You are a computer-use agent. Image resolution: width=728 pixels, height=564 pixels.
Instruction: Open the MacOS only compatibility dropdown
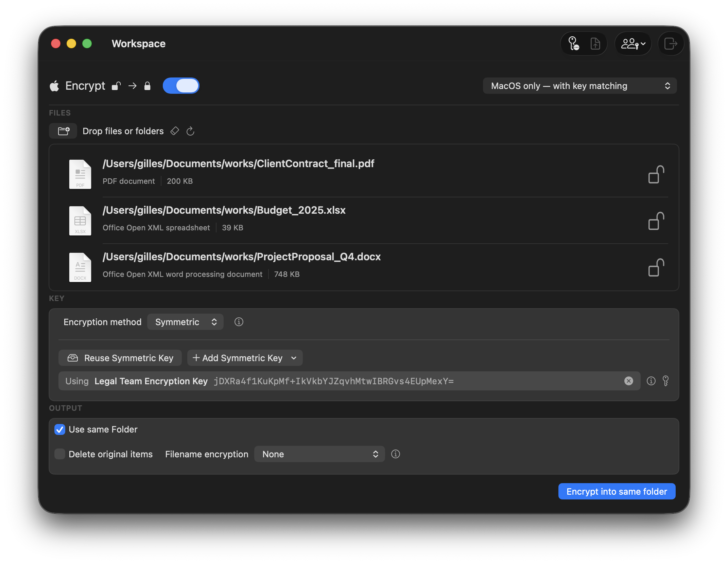pyautogui.click(x=579, y=86)
